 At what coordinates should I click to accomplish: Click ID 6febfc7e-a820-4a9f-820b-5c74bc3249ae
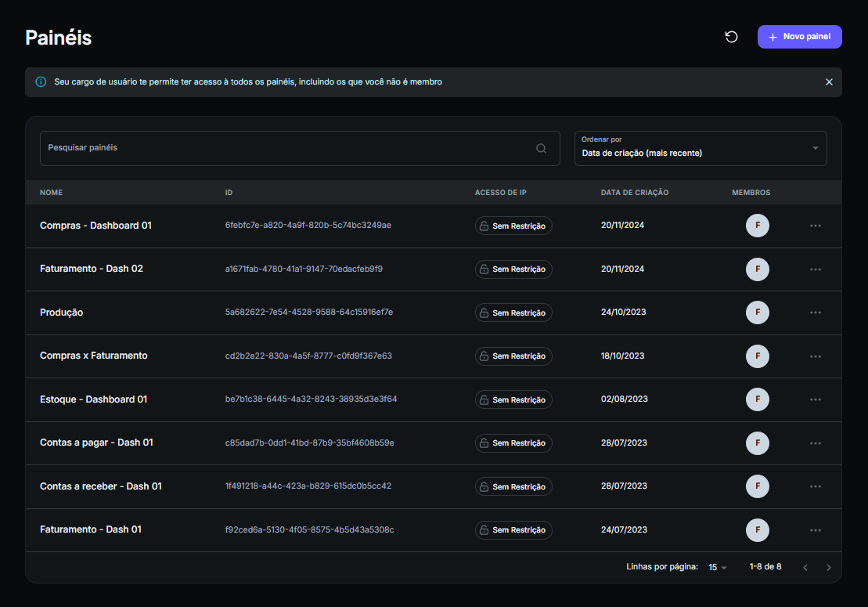(x=308, y=225)
